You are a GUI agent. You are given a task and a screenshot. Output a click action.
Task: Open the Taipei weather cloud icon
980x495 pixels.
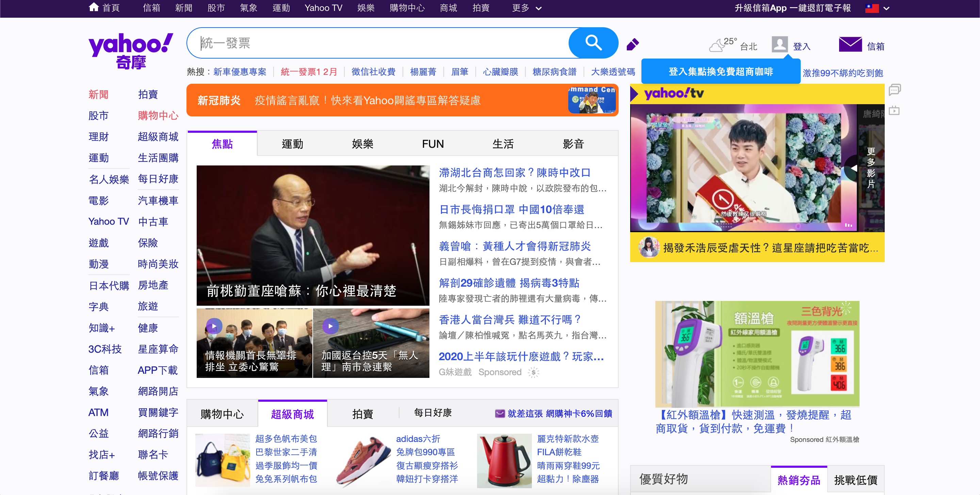pyautogui.click(x=716, y=46)
